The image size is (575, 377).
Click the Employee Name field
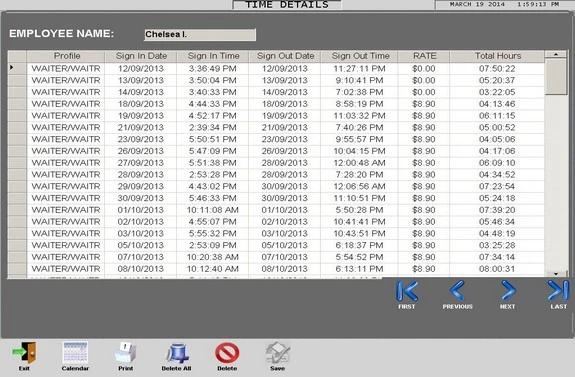200,34
